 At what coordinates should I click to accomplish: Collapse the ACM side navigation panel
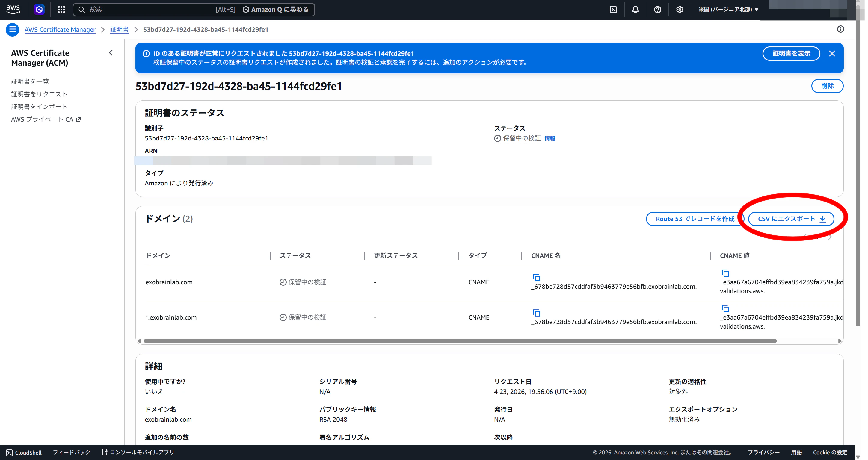coord(111,53)
